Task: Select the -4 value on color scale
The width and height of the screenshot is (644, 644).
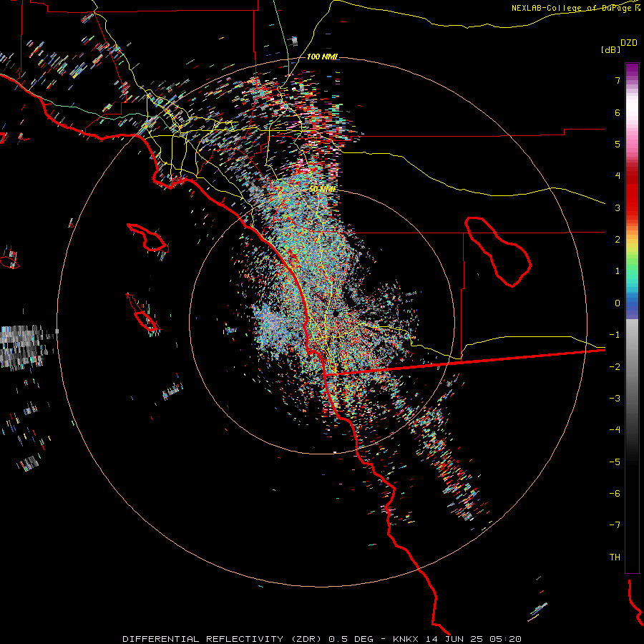Action: (615, 430)
